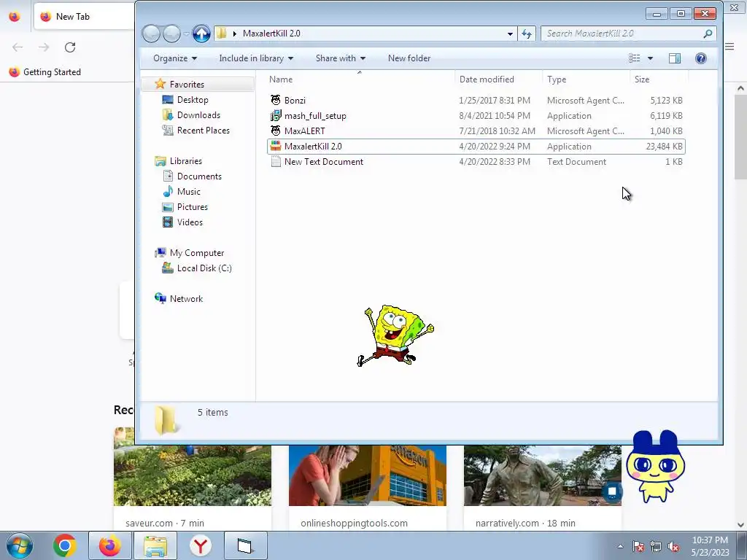Screen dimensions: 747x560
Task: Launch Google Chrome from the taskbar
Action: (x=65, y=545)
